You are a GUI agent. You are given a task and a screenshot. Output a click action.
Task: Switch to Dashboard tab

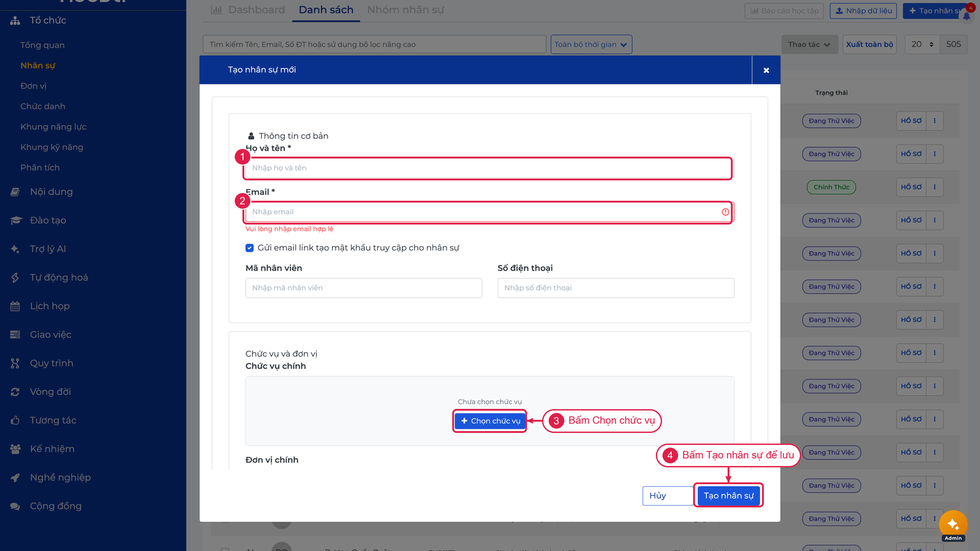[x=248, y=10]
